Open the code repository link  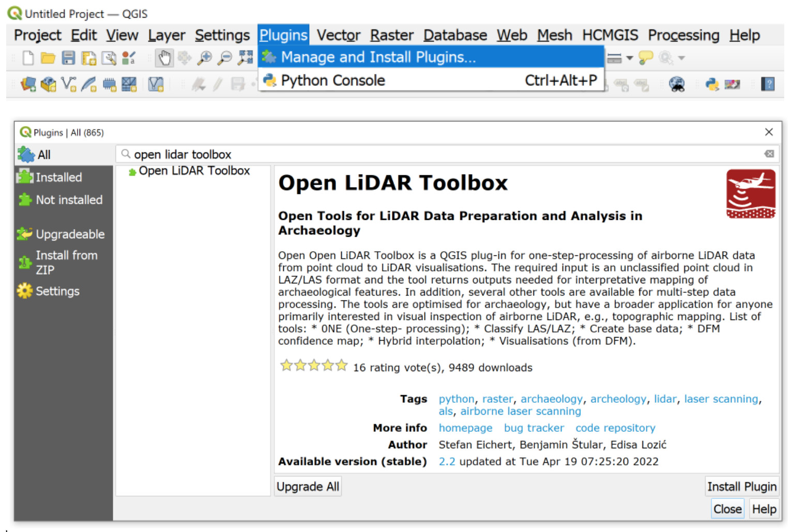(615, 428)
